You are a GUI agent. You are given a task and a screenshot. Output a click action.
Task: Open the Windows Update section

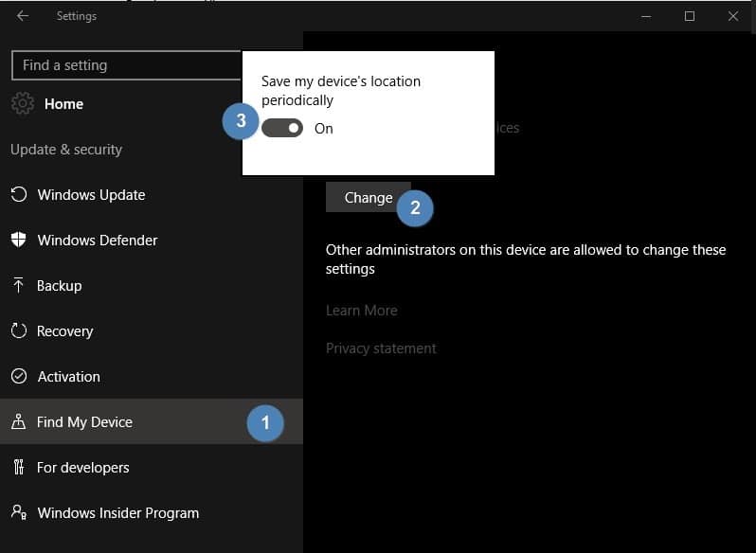point(152,195)
